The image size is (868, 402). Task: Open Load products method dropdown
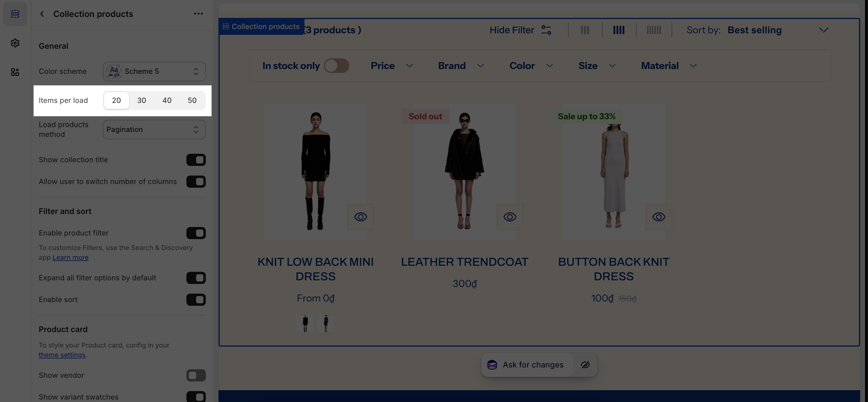pyautogui.click(x=154, y=129)
